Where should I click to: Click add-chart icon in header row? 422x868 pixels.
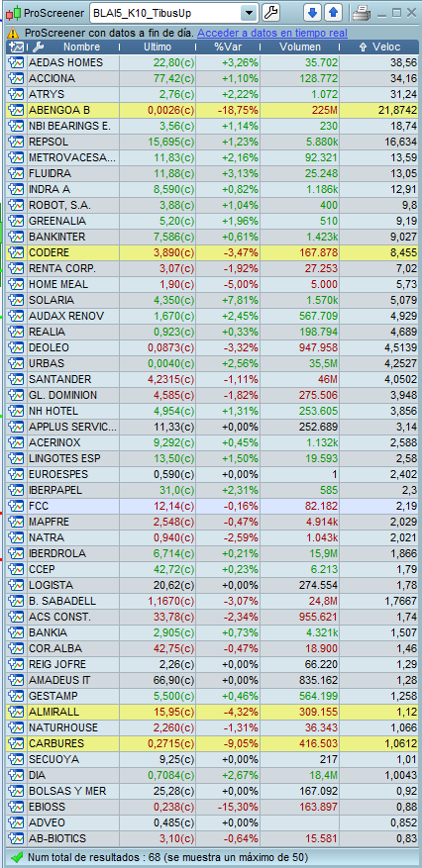16,48
